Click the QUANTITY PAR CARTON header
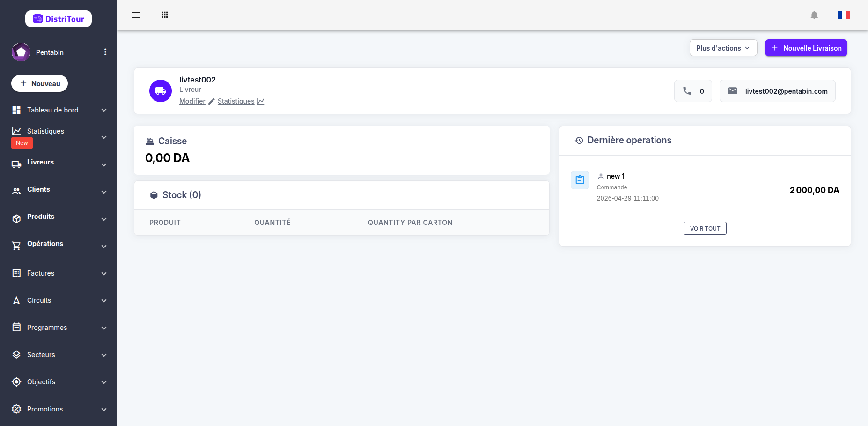Image resolution: width=868 pixels, height=426 pixels. 410,223
